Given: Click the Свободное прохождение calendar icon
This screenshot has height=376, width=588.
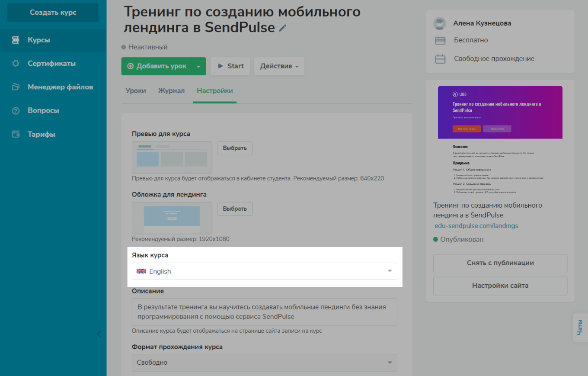Looking at the screenshot, I should click(x=440, y=59).
